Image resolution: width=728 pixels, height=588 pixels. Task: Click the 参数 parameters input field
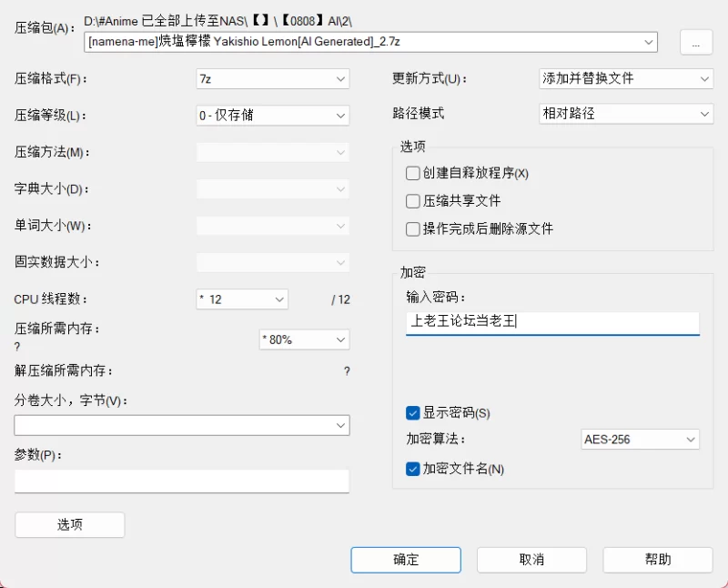182,482
